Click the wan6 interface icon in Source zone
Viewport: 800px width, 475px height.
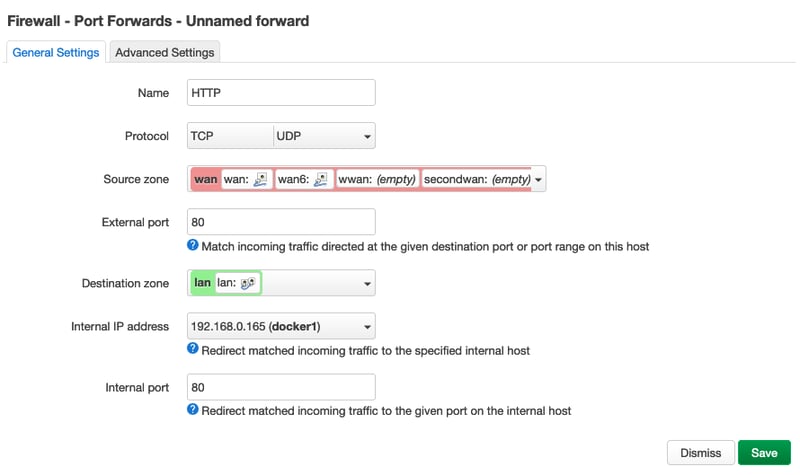(321, 180)
